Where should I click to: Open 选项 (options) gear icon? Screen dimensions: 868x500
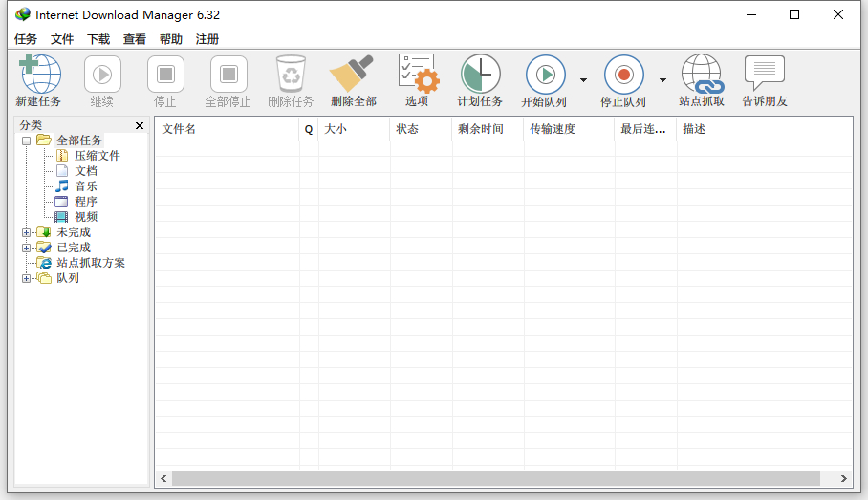[x=419, y=73]
